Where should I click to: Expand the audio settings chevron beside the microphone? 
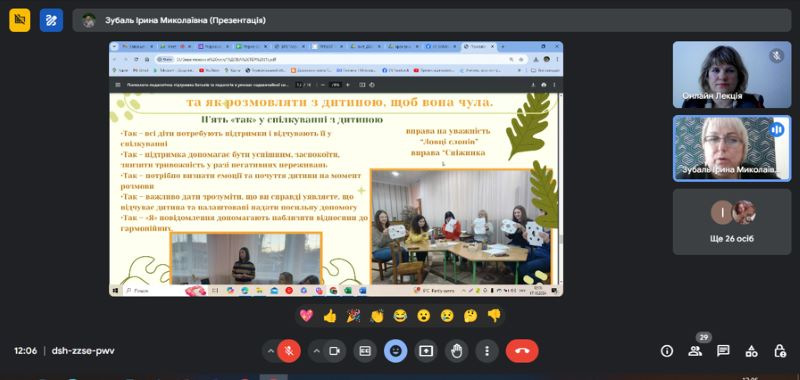(270, 351)
